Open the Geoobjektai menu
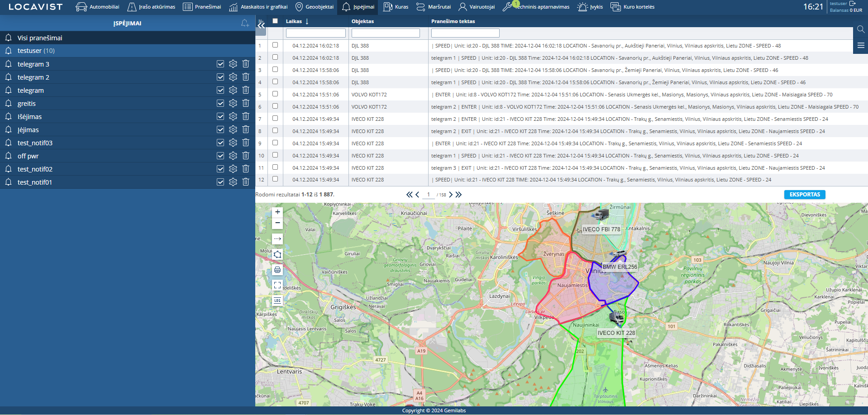This screenshot has height=415, width=868. pos(315,7)
